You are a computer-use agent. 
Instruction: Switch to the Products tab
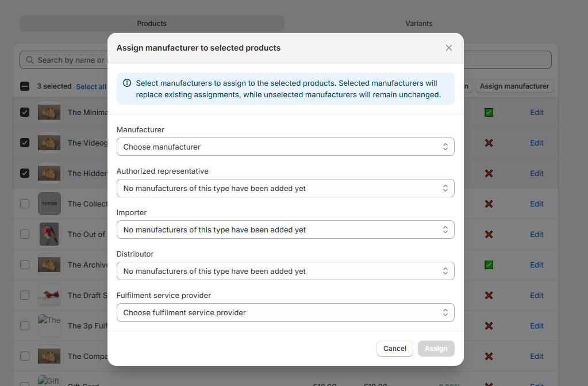click(152, 23)
